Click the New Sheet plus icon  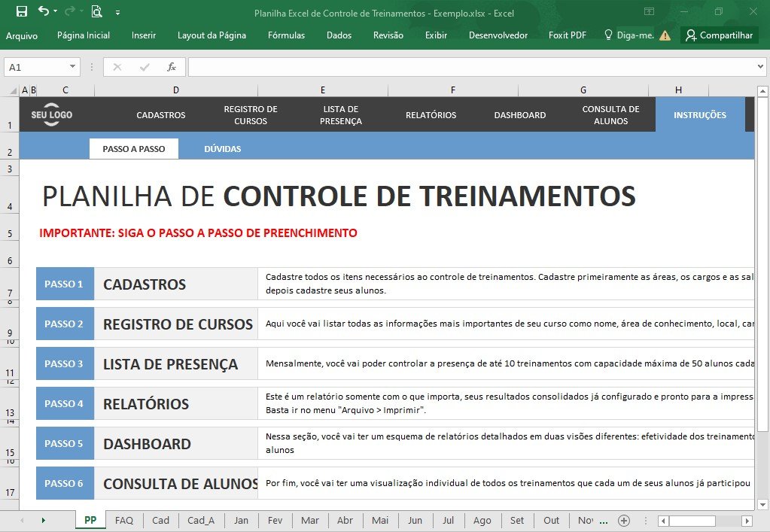coord(624,521)
